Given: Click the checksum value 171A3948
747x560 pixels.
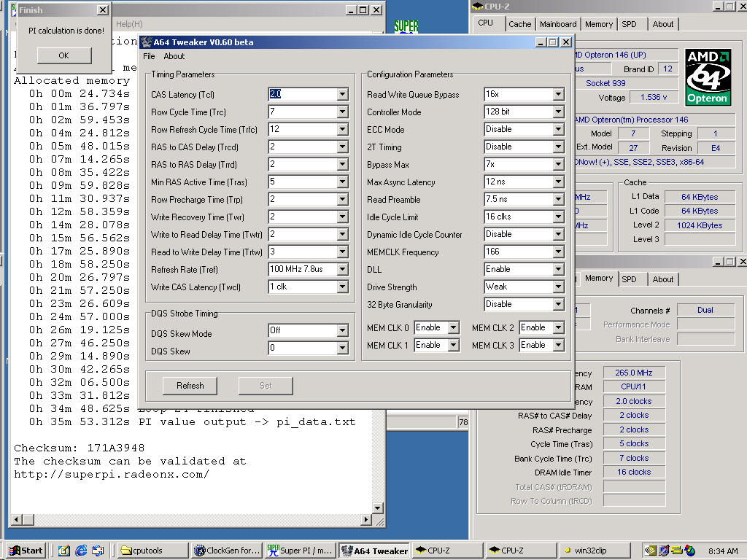Looking at the screenshot, I should tap(116, 448).
